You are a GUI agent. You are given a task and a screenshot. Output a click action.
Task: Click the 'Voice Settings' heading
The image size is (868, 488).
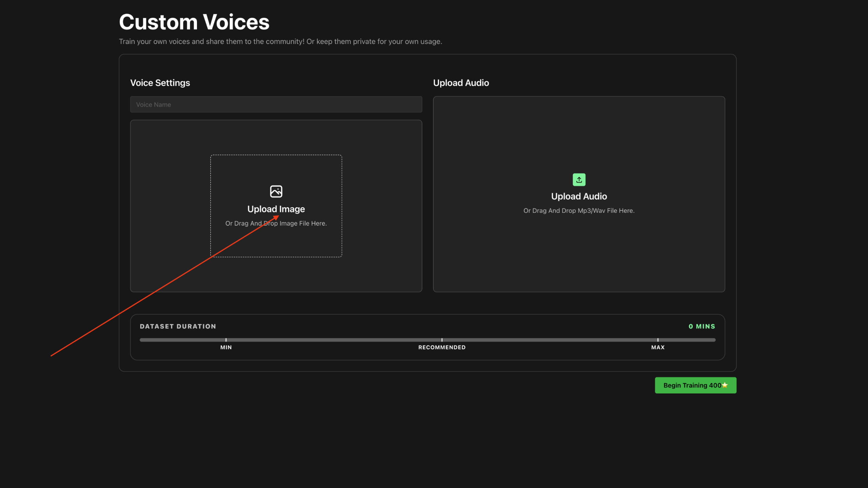pyautogui.click(x=160, y=83)
